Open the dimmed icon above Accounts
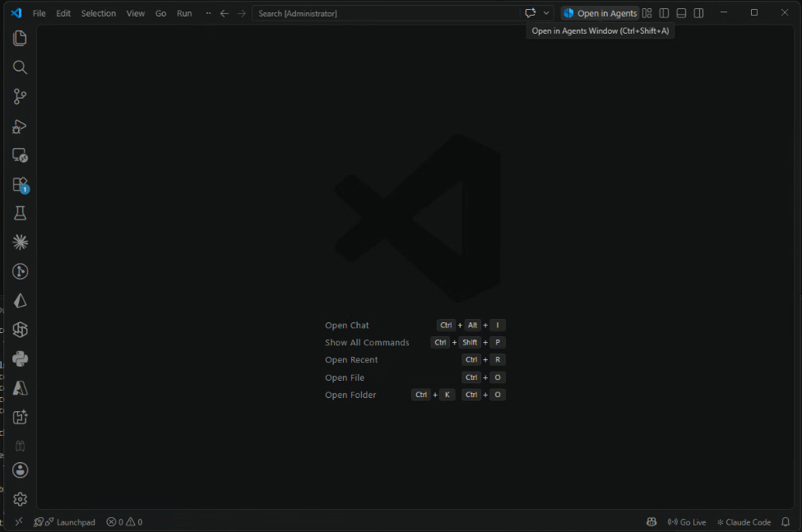Screen dimensions: 802x532 [20, 446]
